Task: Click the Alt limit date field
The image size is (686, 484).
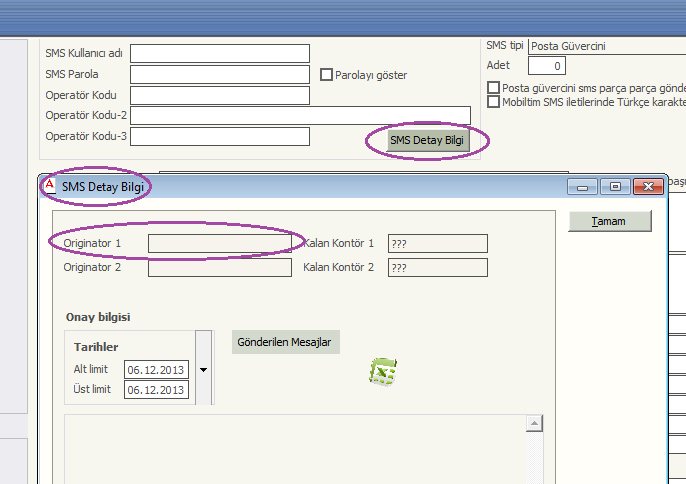Action: pyautogui.click(x=156, y=370)
